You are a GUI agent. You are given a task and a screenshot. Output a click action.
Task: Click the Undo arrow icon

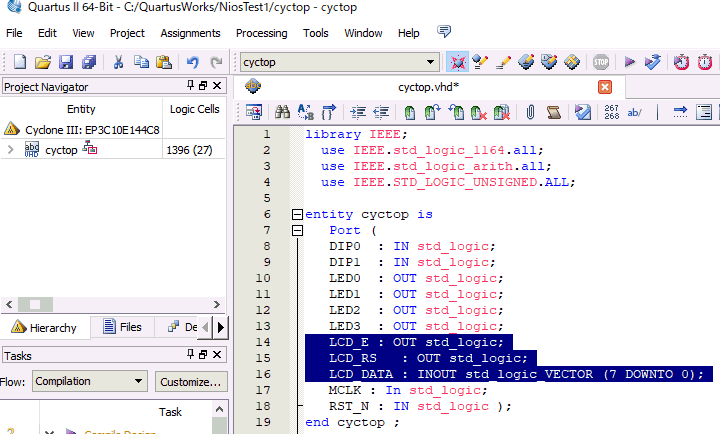[193, 62]
